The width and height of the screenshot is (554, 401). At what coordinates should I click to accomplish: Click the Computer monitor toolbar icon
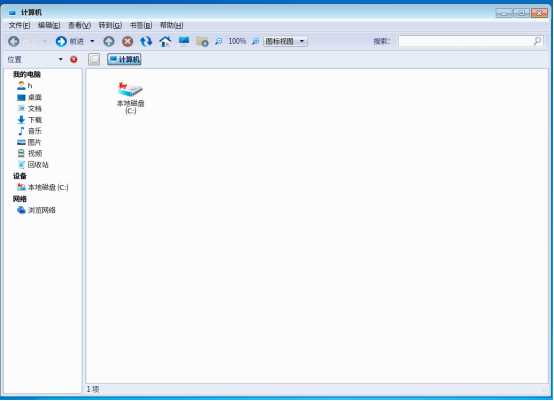[184, 41]
